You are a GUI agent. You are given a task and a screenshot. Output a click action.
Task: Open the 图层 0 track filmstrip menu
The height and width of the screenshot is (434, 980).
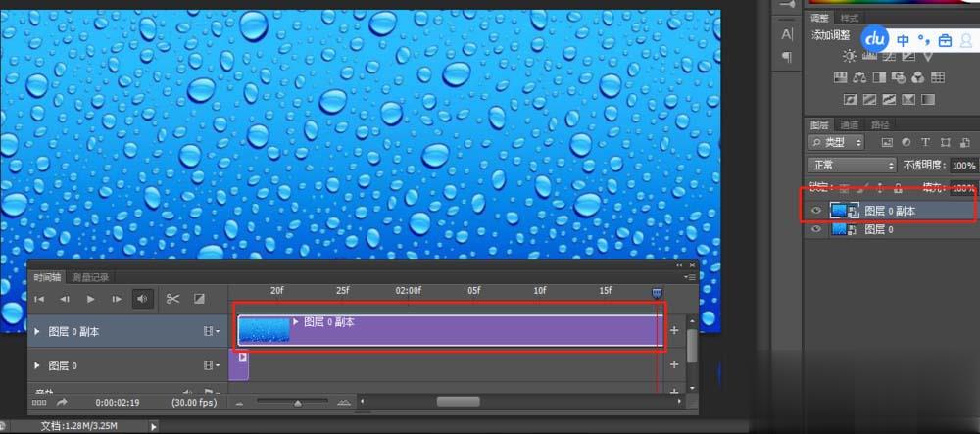coord(212,365)
